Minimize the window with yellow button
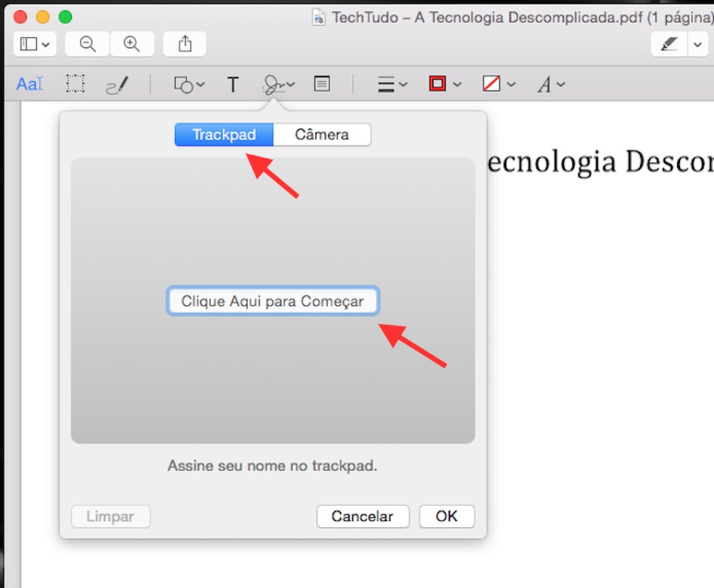Image resolution: width=714 pixels, height=588 pixels. click(x=43, y=17)
